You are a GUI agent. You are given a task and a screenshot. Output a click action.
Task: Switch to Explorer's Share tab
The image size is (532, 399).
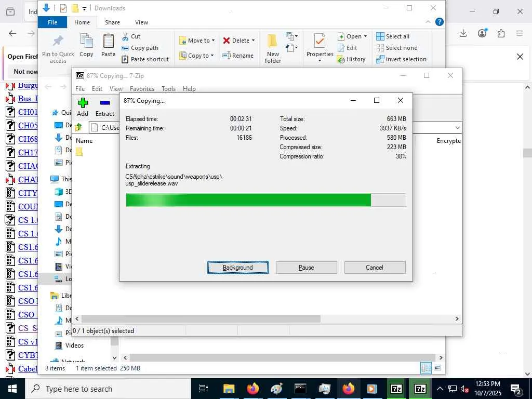click(112, 22)
